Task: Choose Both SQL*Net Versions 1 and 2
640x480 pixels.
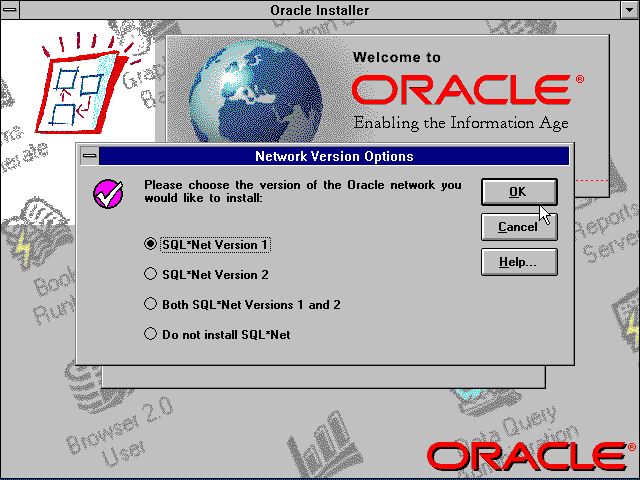Action: pyautogui.click(x=151, y=304)
